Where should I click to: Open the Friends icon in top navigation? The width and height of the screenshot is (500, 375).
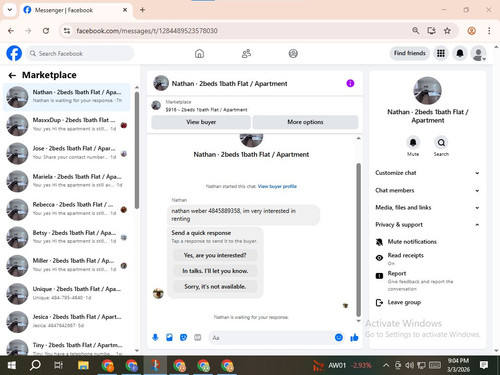(246, 53)
